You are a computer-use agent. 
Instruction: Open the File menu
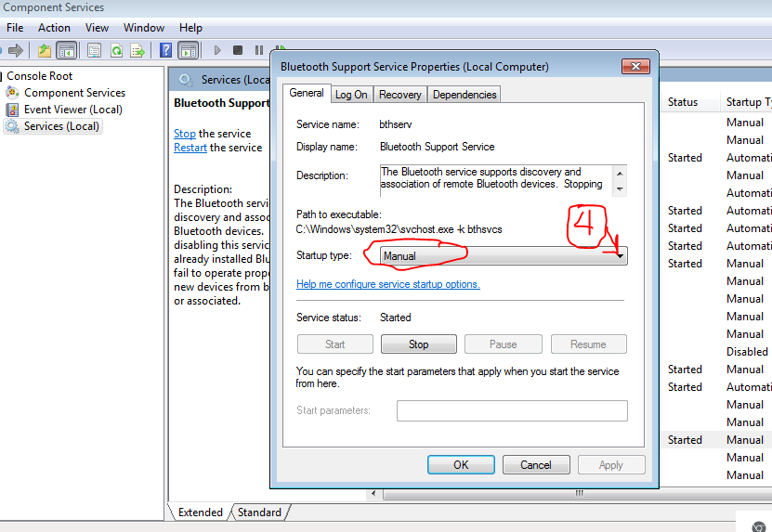tap(15, 28)
